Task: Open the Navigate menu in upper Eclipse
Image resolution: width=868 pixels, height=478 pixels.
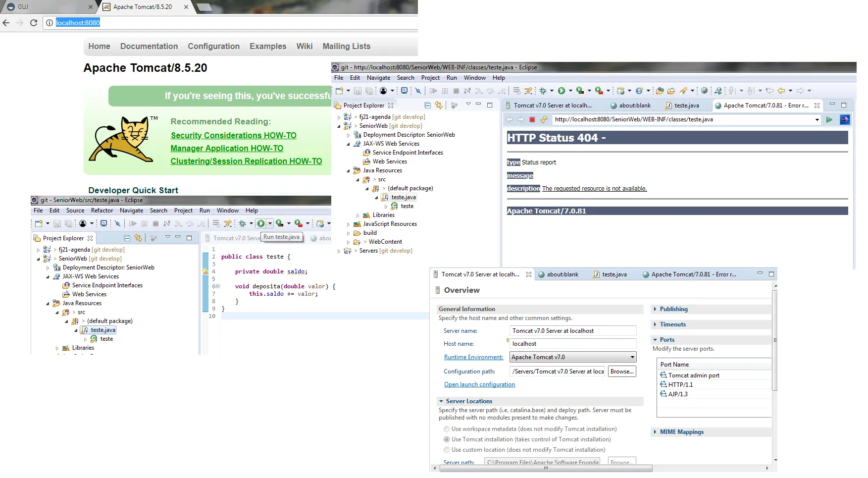Action: point(378,78)
